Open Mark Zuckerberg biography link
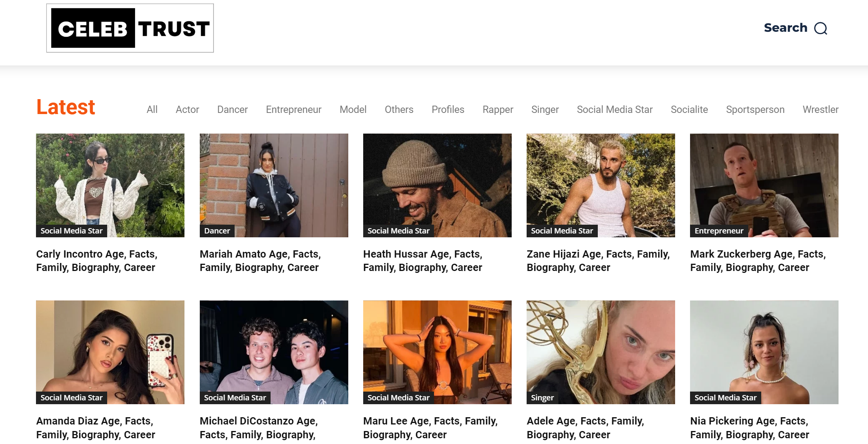The image size is (868, 444). (758, 261)
